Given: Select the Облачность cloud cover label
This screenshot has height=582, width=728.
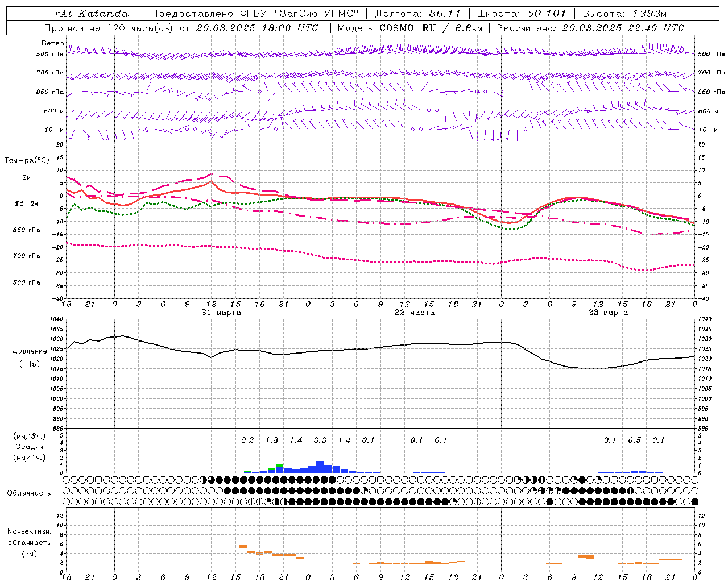Looking at the screenshot, I should tap(29, 493).
